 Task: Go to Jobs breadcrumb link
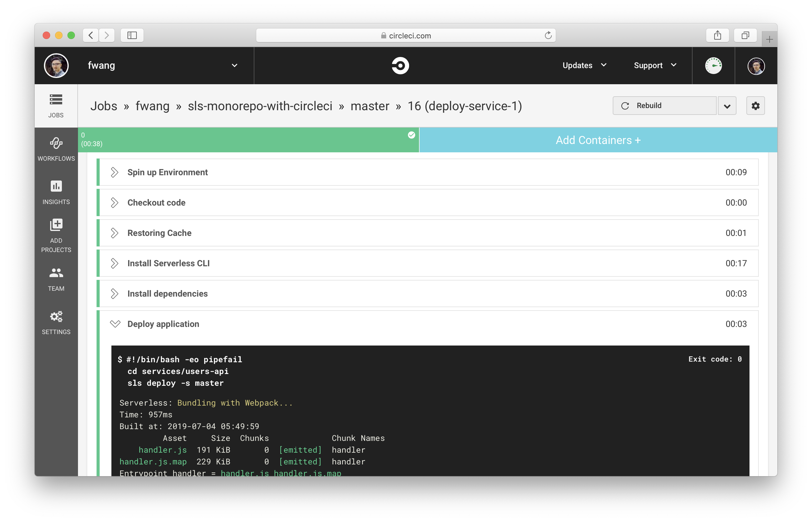[x=104, y=106]
